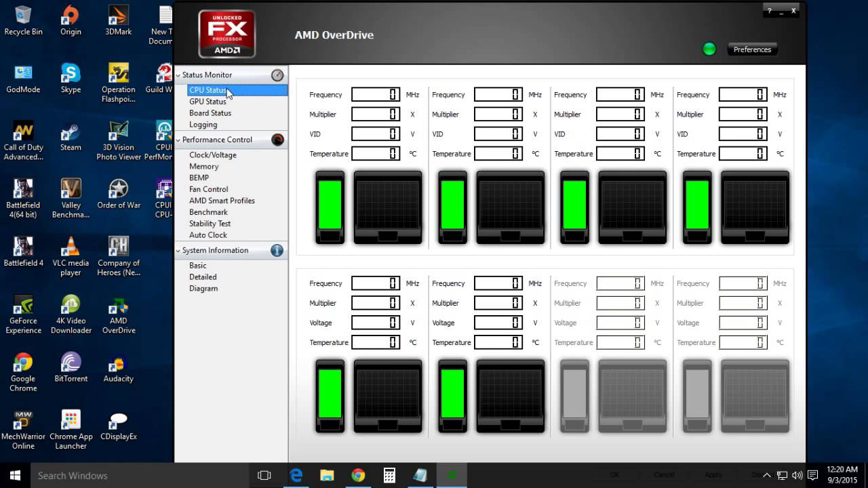The width and height of the screenshot is (868, 488).
Task: Collapse the Performance Control section arrow
Action: (x=178, y=140)
